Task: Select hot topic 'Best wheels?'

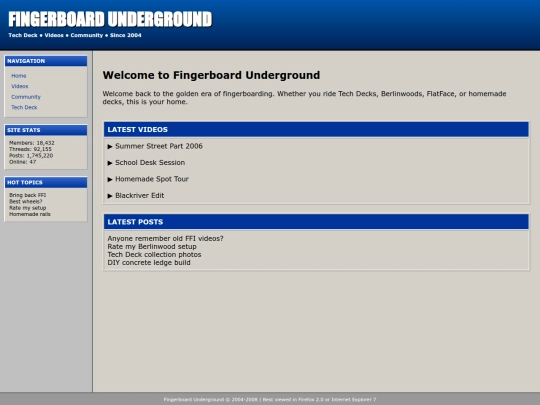Action: [x=25, y=201]
